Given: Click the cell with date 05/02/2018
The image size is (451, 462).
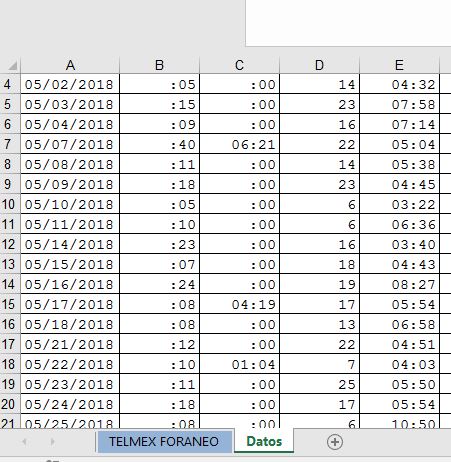Looking at the screenshot, I should coord(70,84).
